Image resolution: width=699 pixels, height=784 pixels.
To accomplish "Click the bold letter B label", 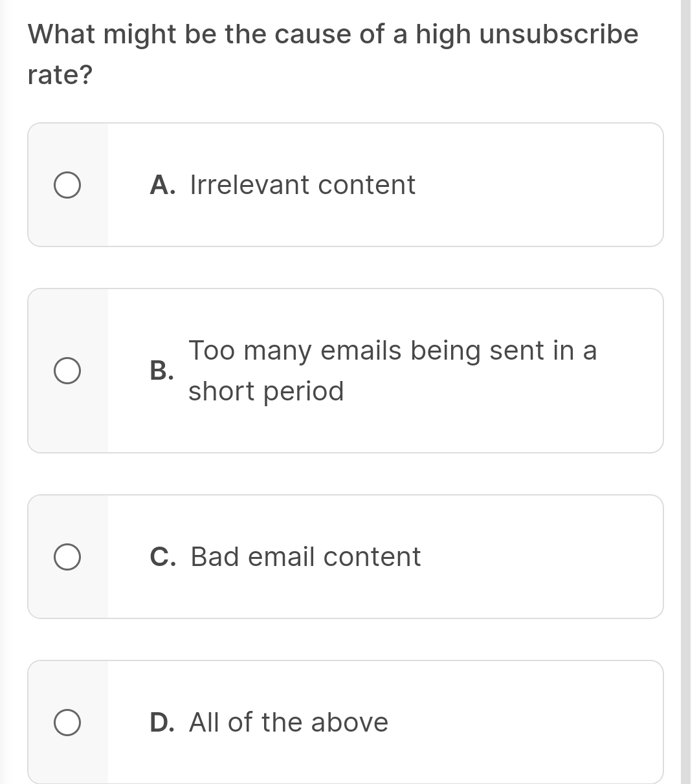I will [x=160, y=371].
